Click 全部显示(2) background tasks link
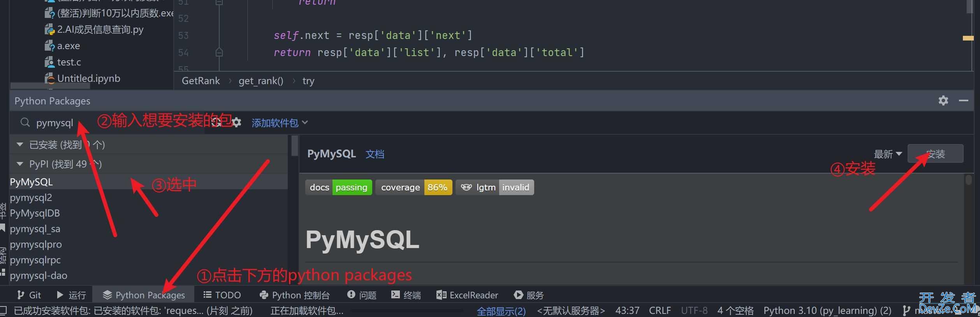Viewport: 980px width, 317px height. 501,311
